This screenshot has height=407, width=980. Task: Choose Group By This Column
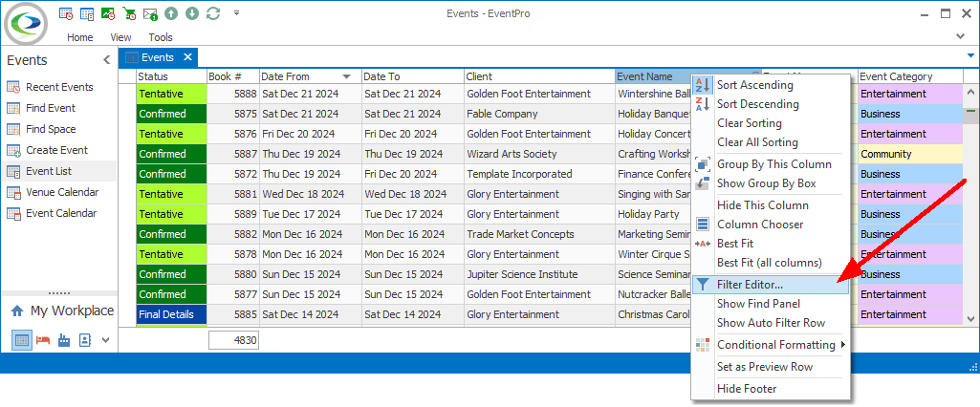770,164
